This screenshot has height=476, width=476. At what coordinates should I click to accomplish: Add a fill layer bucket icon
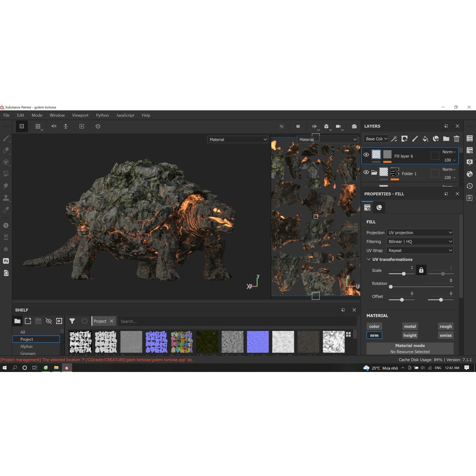click(425, 139)
